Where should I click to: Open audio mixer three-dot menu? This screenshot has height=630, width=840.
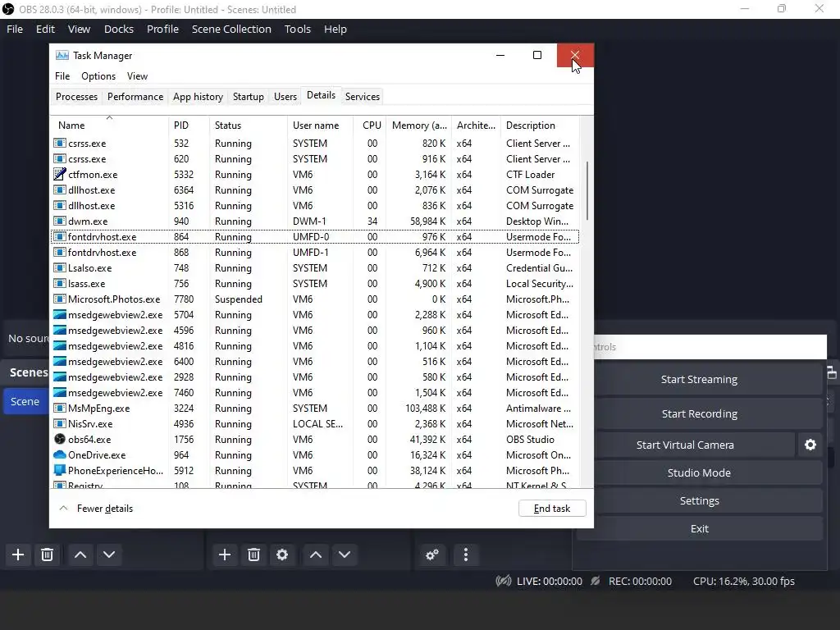[x=466, y=555]
